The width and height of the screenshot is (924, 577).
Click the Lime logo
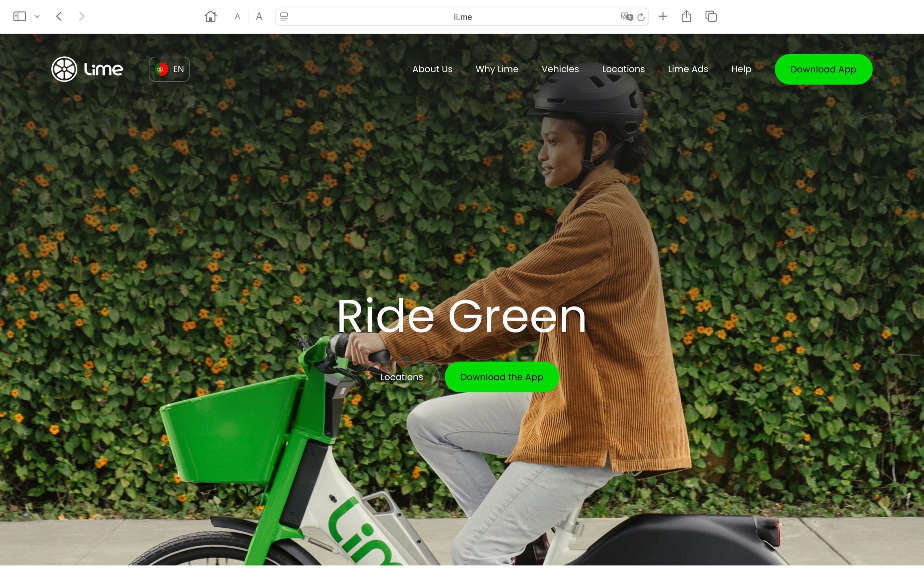pos(87,69)
